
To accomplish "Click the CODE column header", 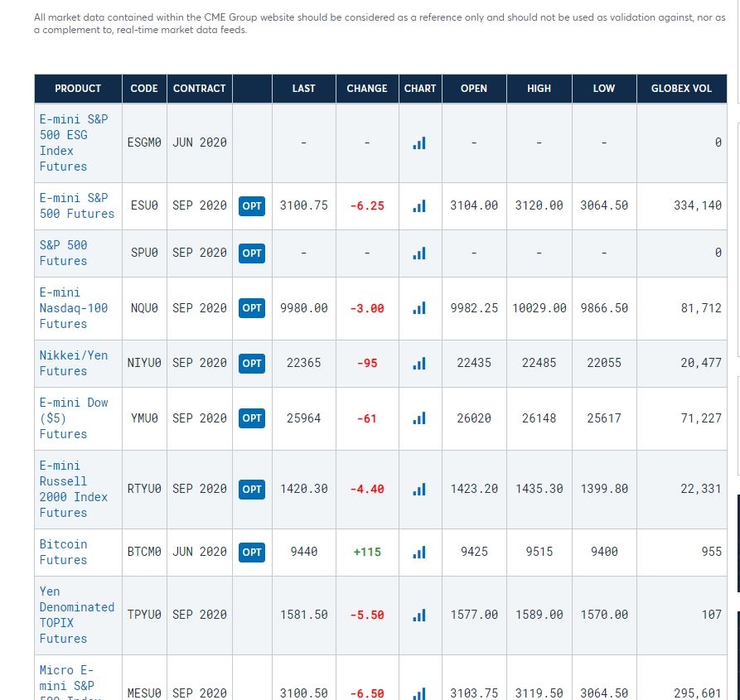I will pyautogui.click(x=144, y=89).
